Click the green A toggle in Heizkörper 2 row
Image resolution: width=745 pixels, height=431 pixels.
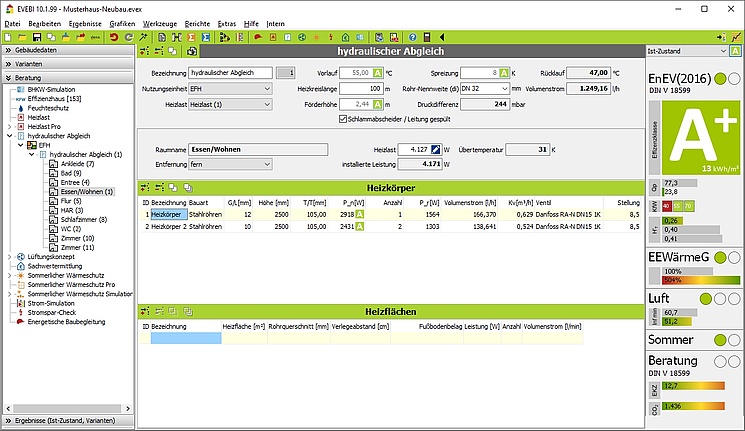click(x=360, y=227)
